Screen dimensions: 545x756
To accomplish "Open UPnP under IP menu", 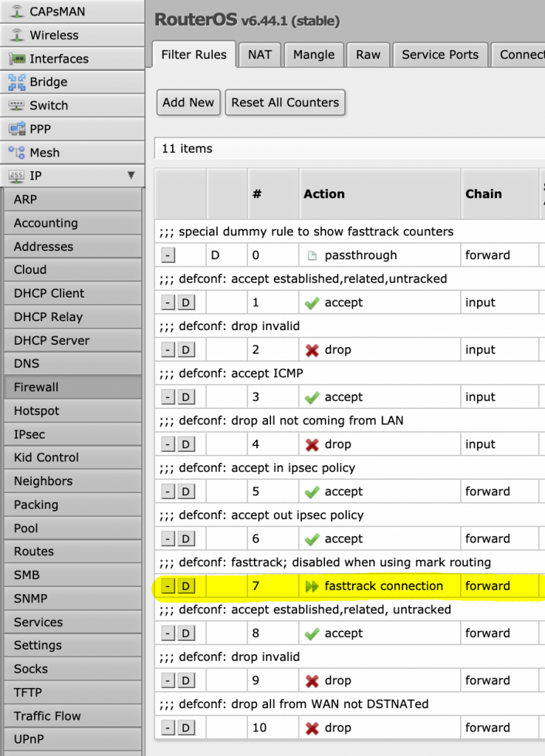I will 73,740.
